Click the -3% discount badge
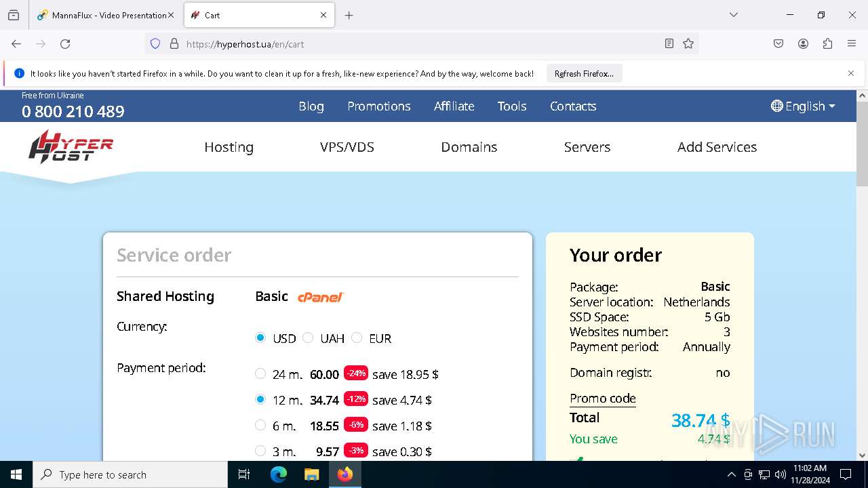This screenshot has height=488, width=868. [356, 450]
